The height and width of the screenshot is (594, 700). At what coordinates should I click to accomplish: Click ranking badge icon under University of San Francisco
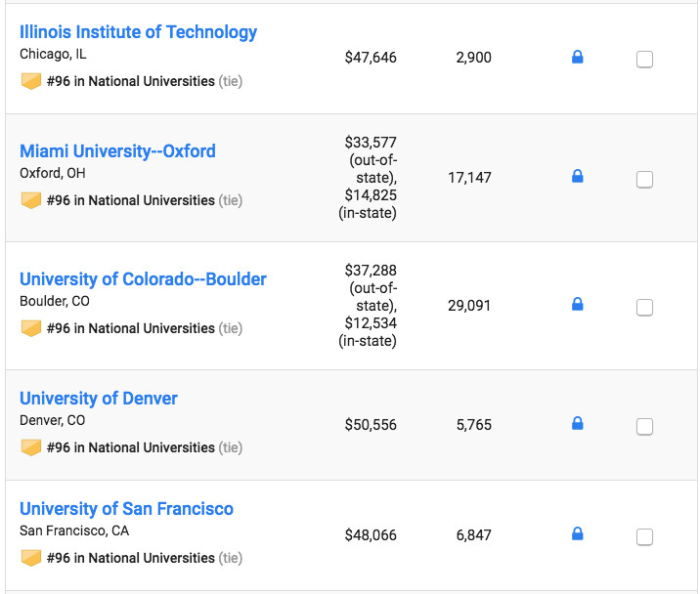[x=31, y=558]
